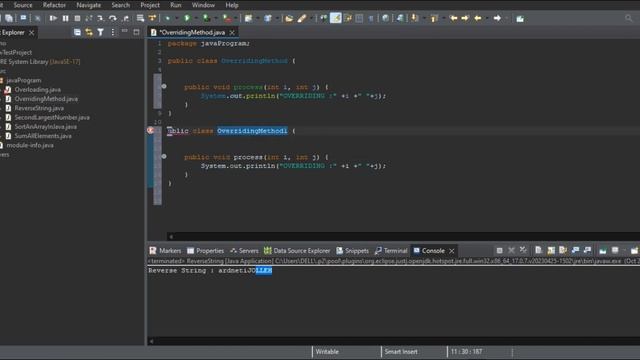Screen dimensions: 640x360
Task: Open dropdown beside Forward arrow
Action: pos(506,18)
